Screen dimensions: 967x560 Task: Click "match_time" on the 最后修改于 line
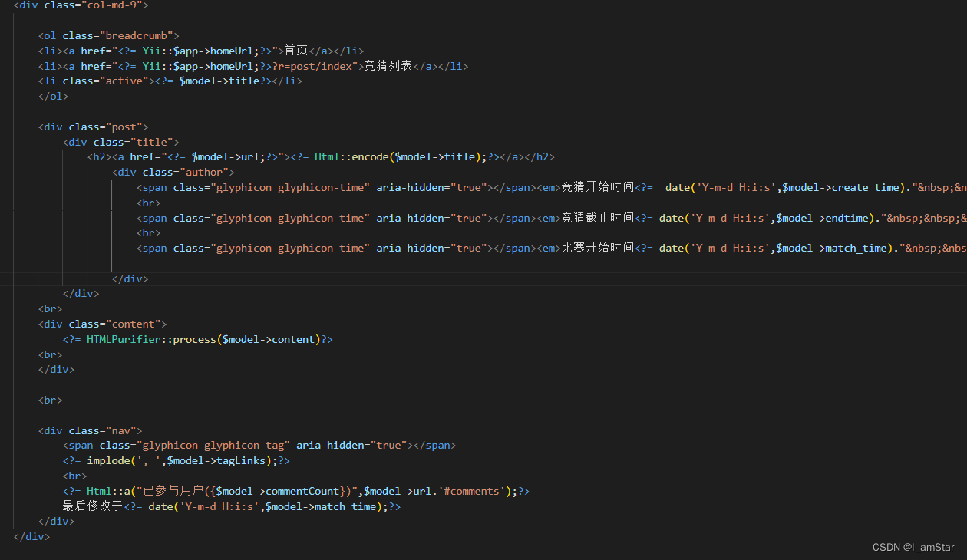(345, 506)
